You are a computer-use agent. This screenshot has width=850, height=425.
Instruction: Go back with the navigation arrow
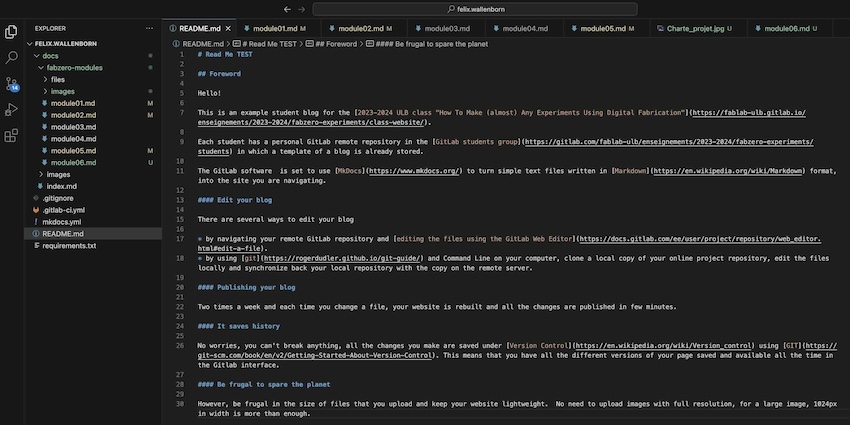[287, 9]
